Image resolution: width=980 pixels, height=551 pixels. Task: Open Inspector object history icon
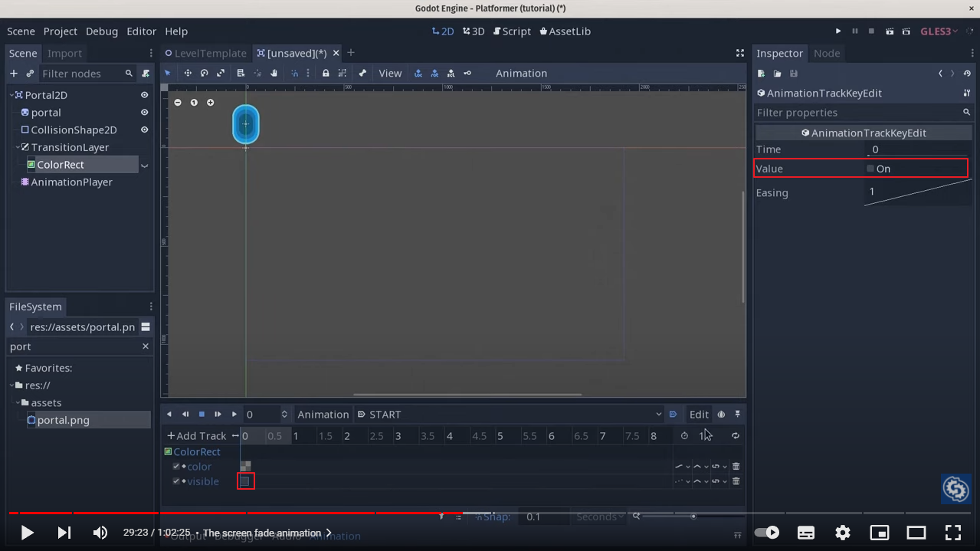[x=968, y=73]
